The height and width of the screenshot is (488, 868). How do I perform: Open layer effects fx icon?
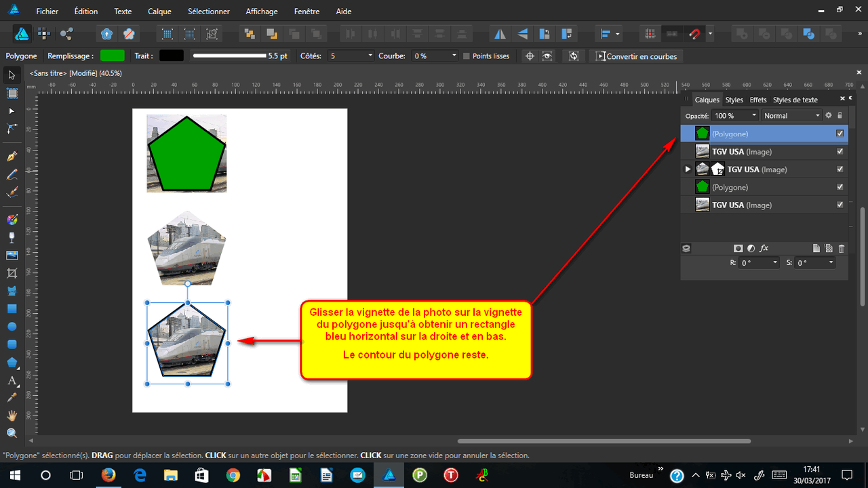click(764, 249)
